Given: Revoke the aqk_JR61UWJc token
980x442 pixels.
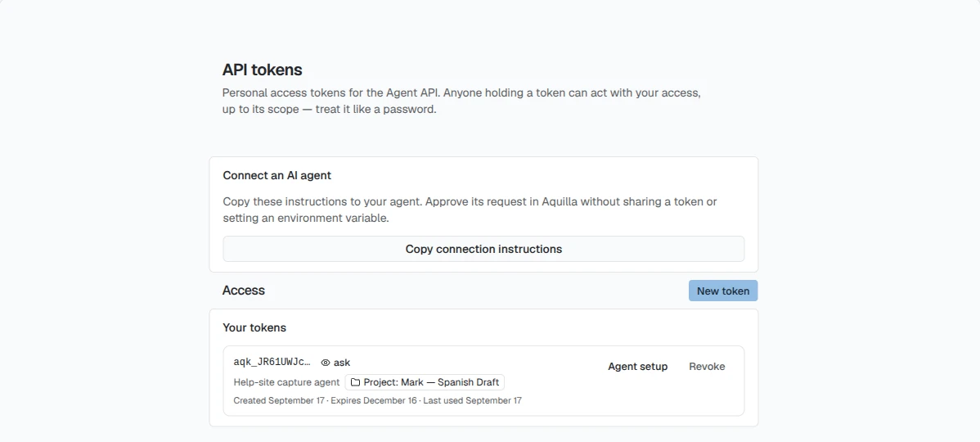Looking at the screenshot, I should (707, 367).
